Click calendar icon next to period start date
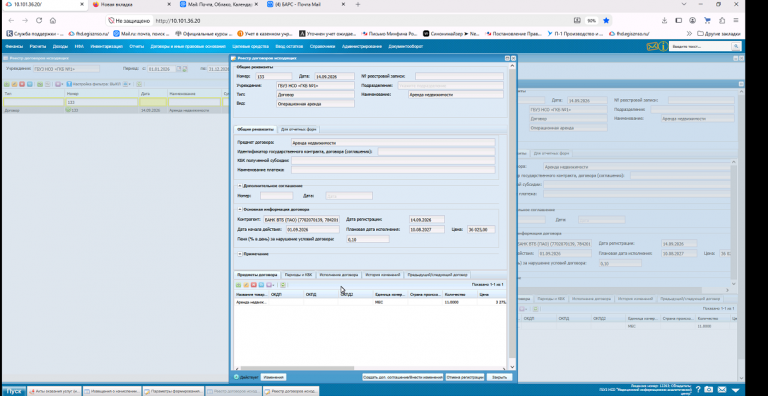 point(179,69)
